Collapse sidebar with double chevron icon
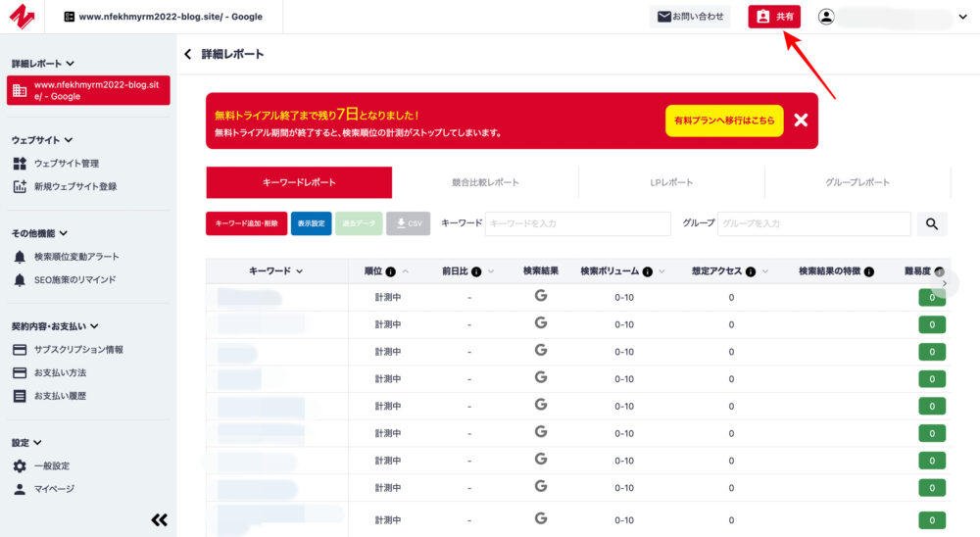This screenshot has width=980, height=537. pos(159,519)
